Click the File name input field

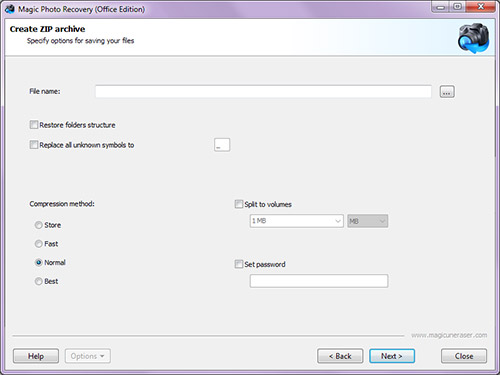pyautogui.click(x=263, y=91)
